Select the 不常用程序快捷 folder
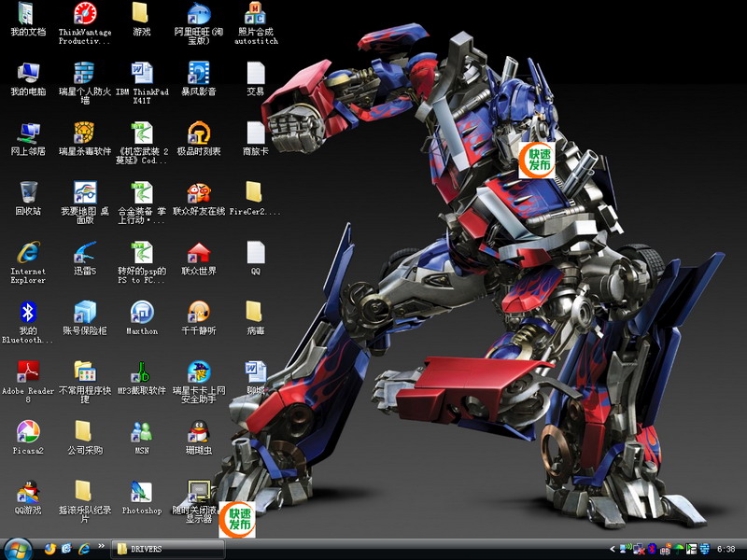This screenshot has width=747, height=560. click(85, 383)
